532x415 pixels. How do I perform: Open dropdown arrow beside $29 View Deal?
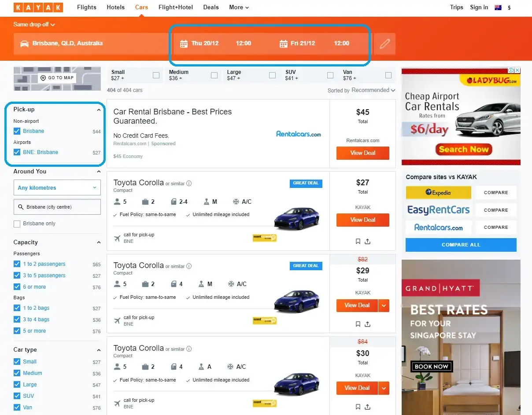tap(384, 305)
